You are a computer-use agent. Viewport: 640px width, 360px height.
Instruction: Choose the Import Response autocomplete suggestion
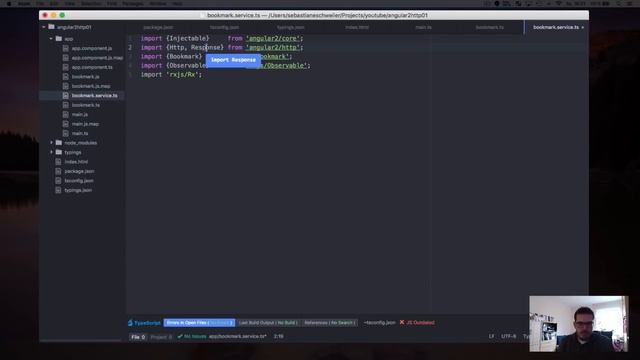[233, 60]
